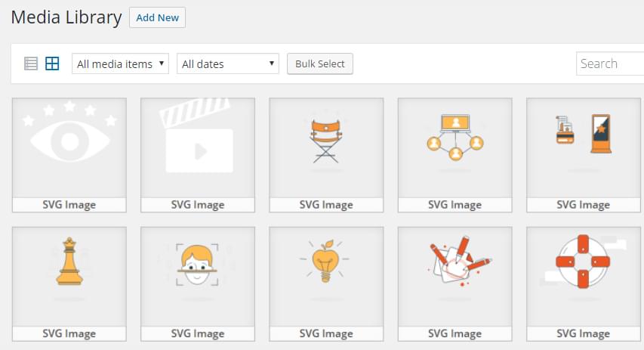Switch to list view
Viewport: 644px width, 350px height.
point(31,63)
